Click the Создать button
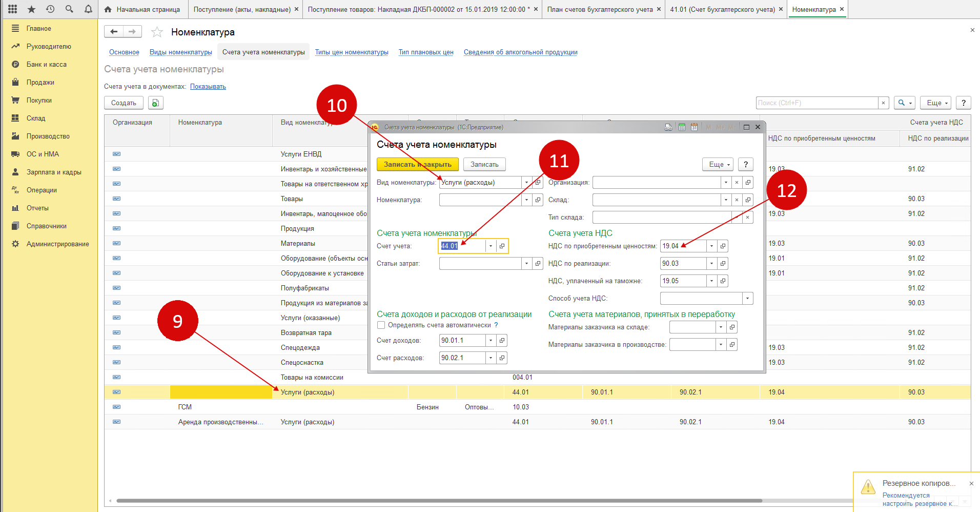The image size is (980, 512). (x=124, y=103)
